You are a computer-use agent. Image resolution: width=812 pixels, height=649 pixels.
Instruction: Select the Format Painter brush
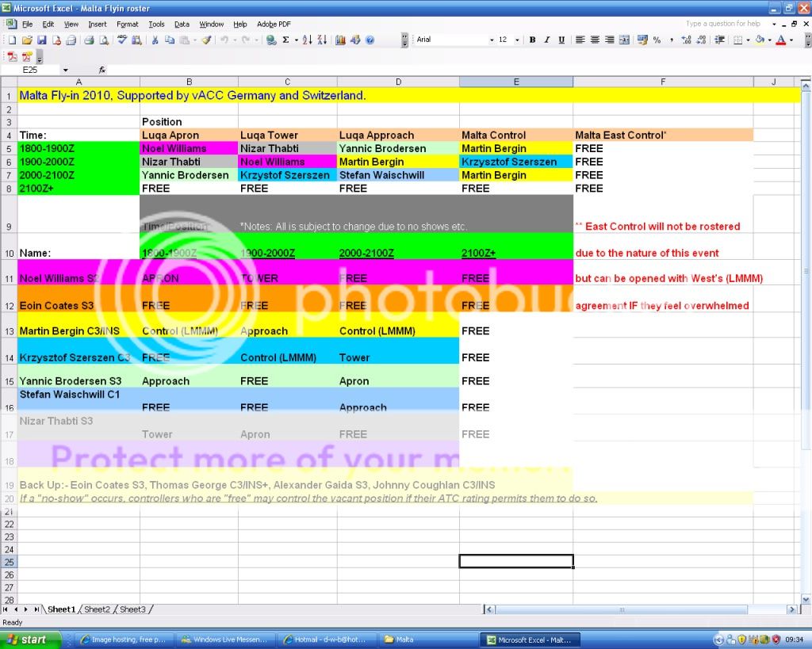point(206,40)
